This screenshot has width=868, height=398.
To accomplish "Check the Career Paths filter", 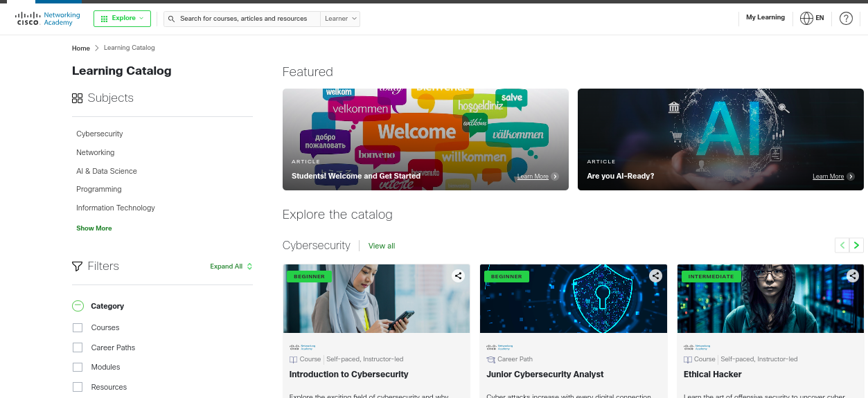I will coord(78,347).
